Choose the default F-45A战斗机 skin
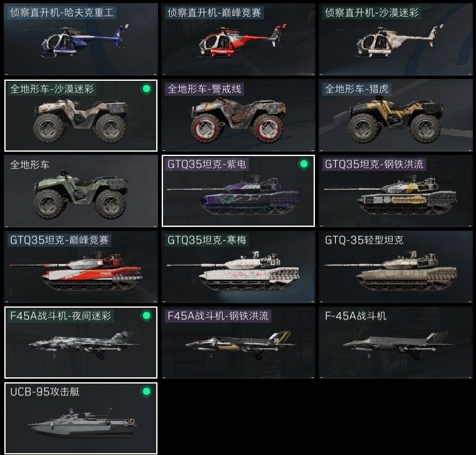The image size is (476, 455). (396, 342)
